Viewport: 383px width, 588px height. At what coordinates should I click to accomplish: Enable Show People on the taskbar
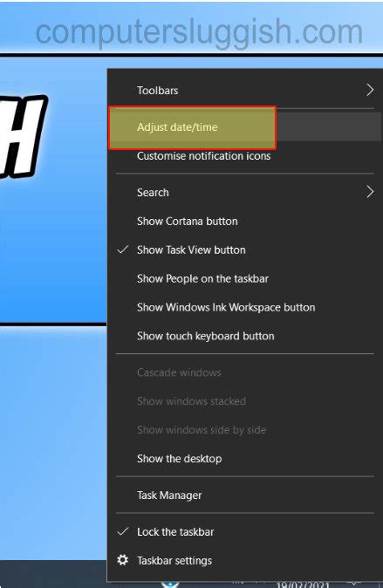(x=202, y=278)
